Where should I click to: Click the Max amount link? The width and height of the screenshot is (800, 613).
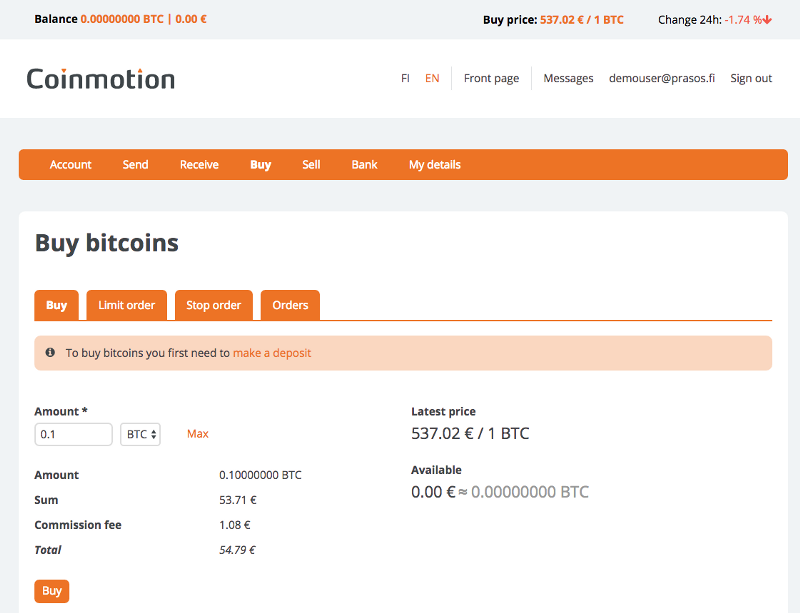[198, 434]
